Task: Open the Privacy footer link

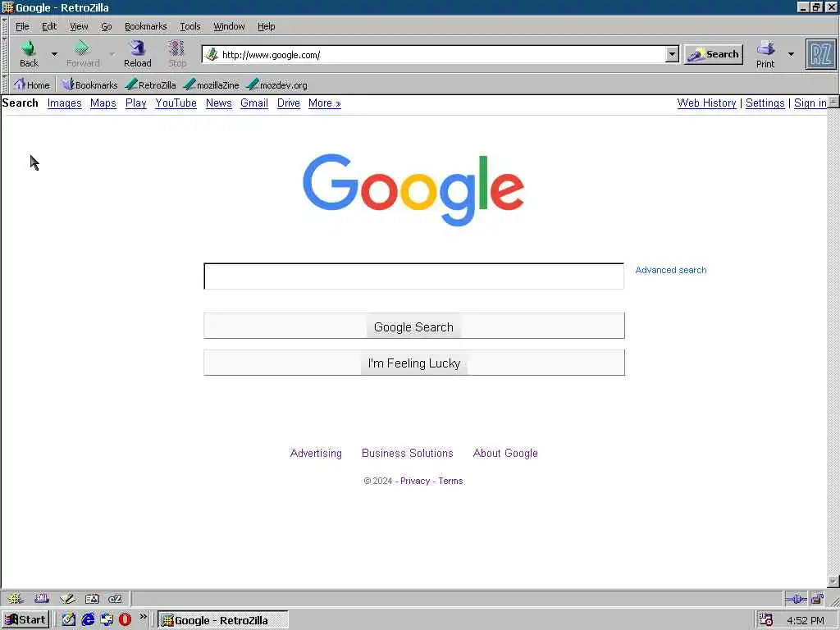Action: click(x=415, y=481)
